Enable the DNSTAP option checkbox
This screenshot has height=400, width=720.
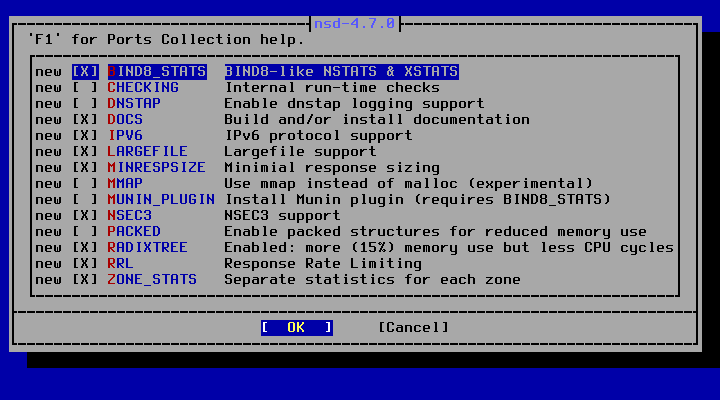coord(85,104)
